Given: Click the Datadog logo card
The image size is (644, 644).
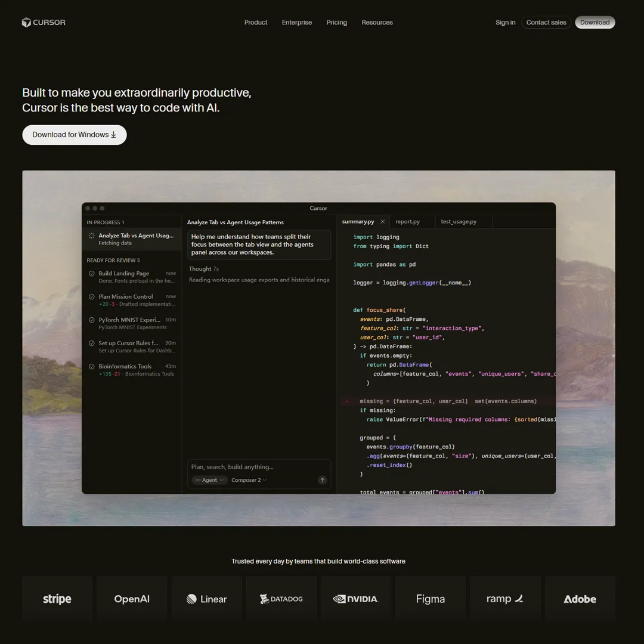Looking at the screenshot, I should click(x=281, y=599).
